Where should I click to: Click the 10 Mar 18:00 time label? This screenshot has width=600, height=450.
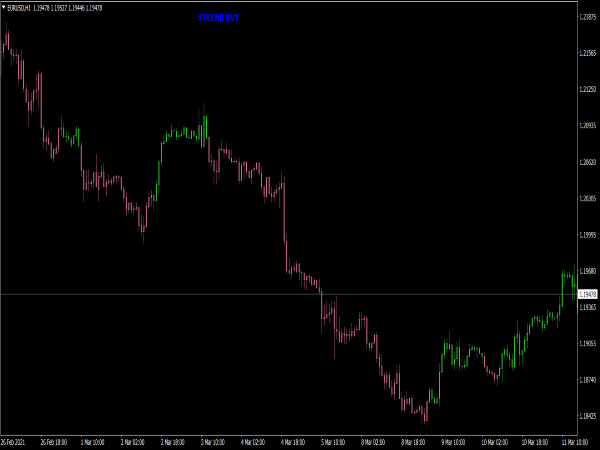coord(535,442)
